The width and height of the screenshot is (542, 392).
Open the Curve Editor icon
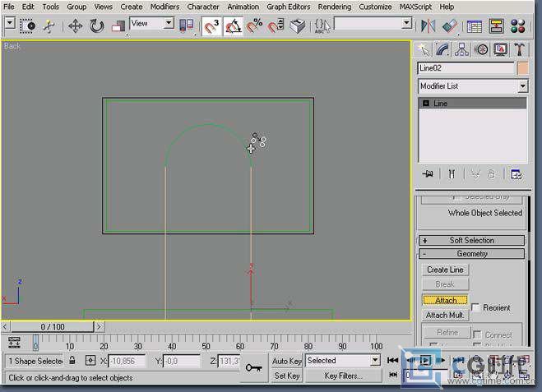click(497, 26)
